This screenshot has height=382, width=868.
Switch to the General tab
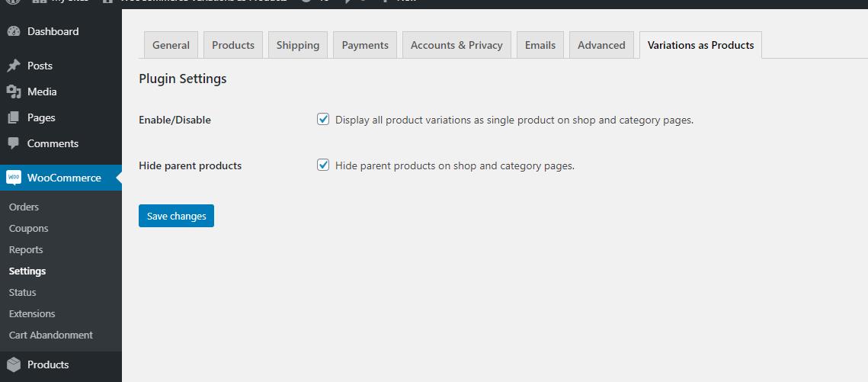click(171, 46)
